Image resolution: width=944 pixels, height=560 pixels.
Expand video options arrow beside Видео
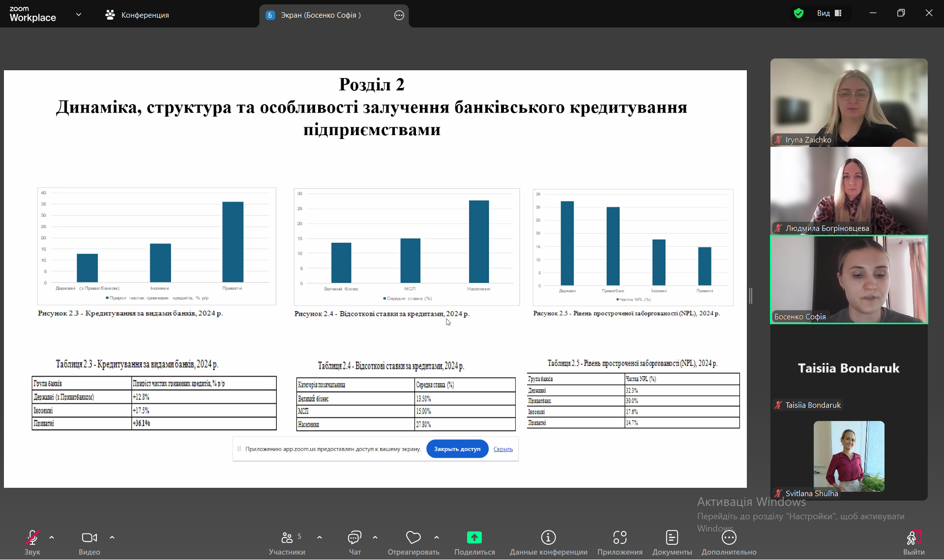click(x=112, y=537)
